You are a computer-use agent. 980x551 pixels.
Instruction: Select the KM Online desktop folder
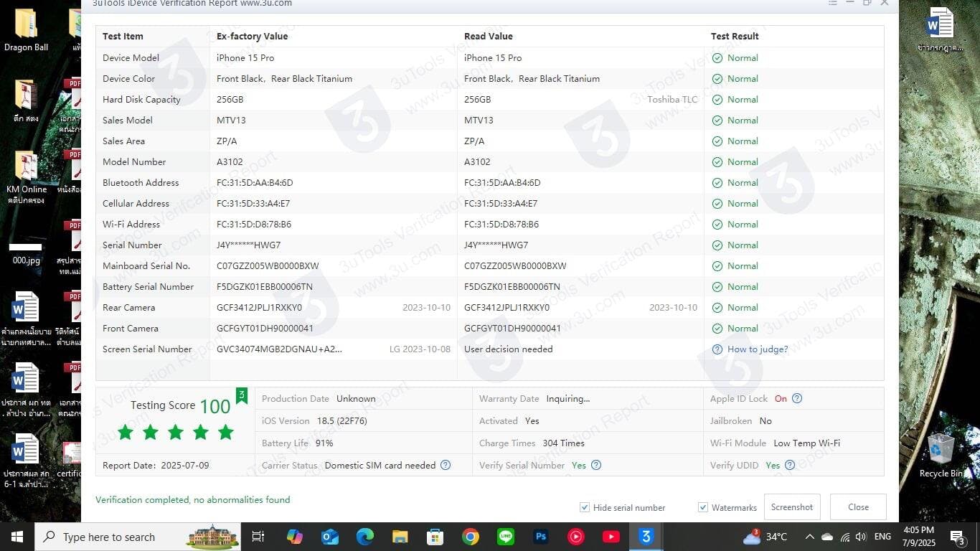(x=27, y=179)
